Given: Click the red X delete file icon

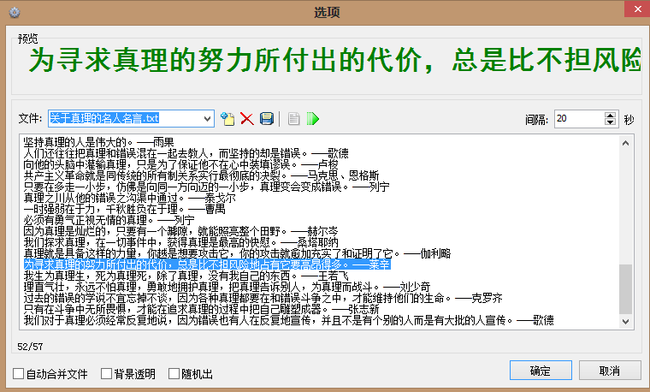Looking at the screenshot, I should pos(247,119).
